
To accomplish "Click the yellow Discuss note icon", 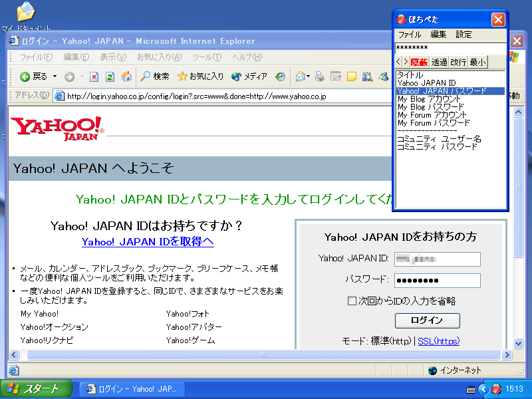I will click(x=352, y=76).
